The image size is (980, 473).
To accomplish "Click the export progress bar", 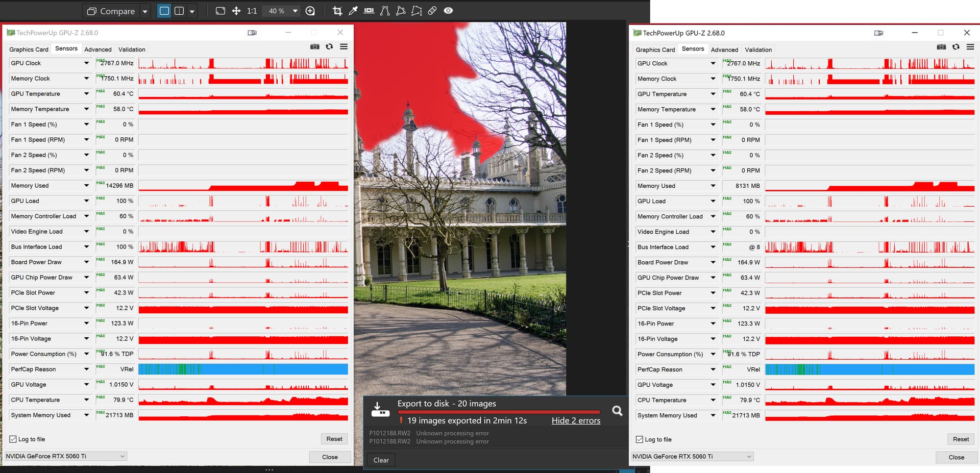I will pyautogui.click(x=499, y=412).
